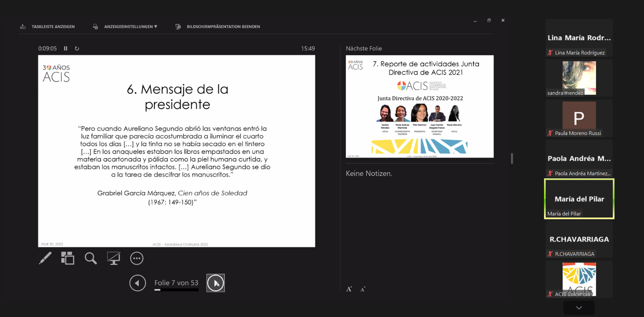Pause the presentation timer
Viewport: 644px width, 317px height.
(x=65, y=49)
